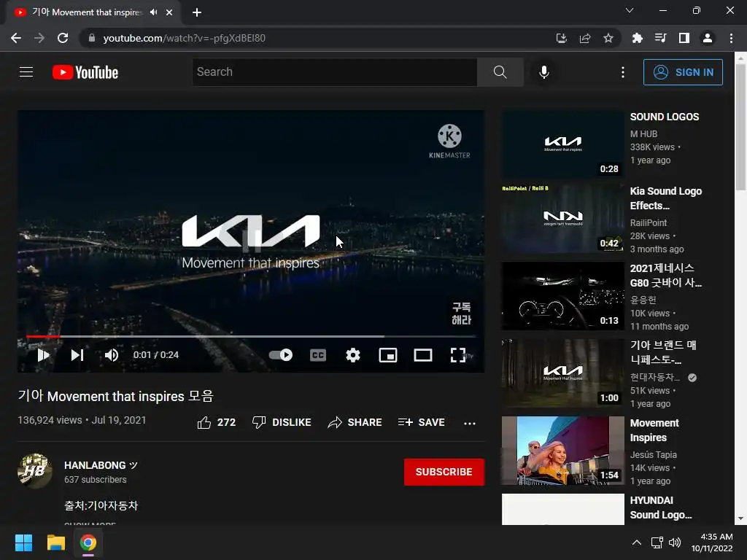Mute the video player volume
Image resolution: width=747 pixels, height=560 pixels.
pos(112,355)
